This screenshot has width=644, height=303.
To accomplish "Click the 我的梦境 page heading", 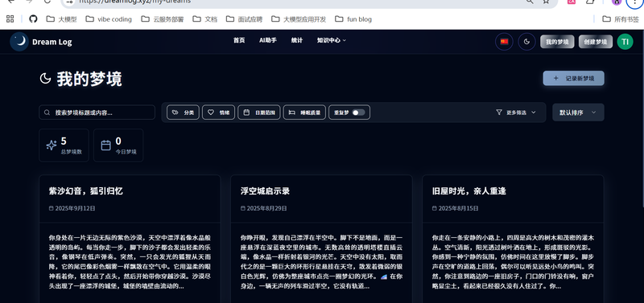I will [89, 79].
